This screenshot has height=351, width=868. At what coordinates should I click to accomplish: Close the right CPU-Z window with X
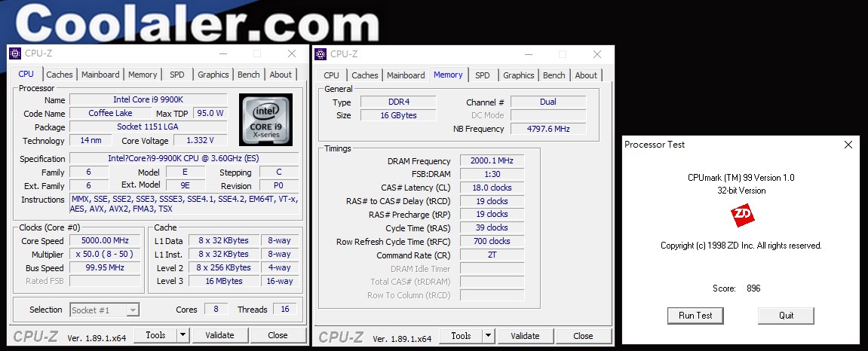597,54
